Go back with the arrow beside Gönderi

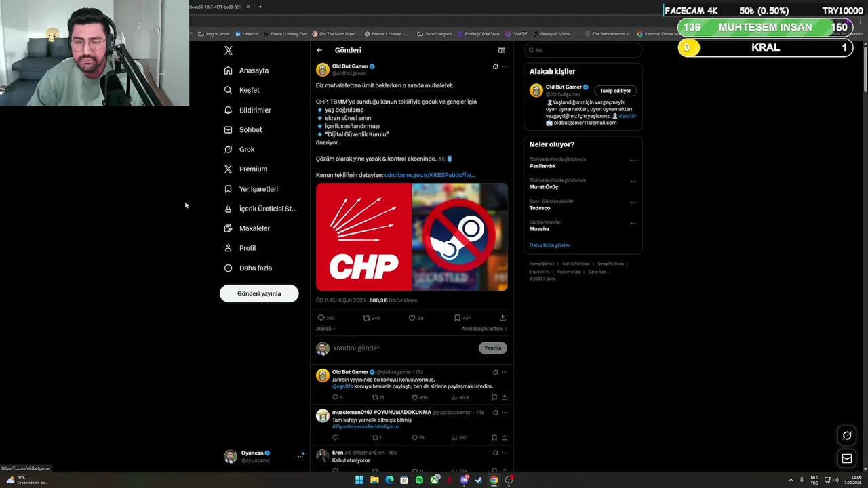[x=319, y=50]
